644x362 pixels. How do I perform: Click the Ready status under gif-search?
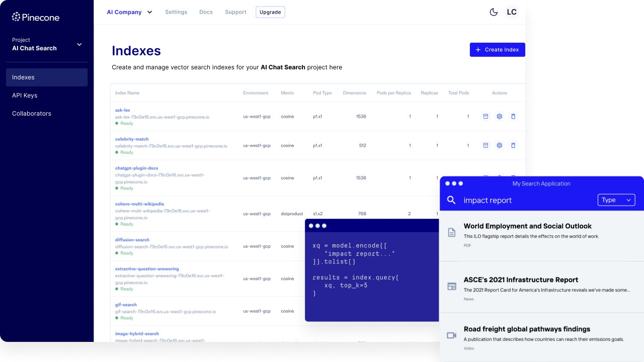124,318
